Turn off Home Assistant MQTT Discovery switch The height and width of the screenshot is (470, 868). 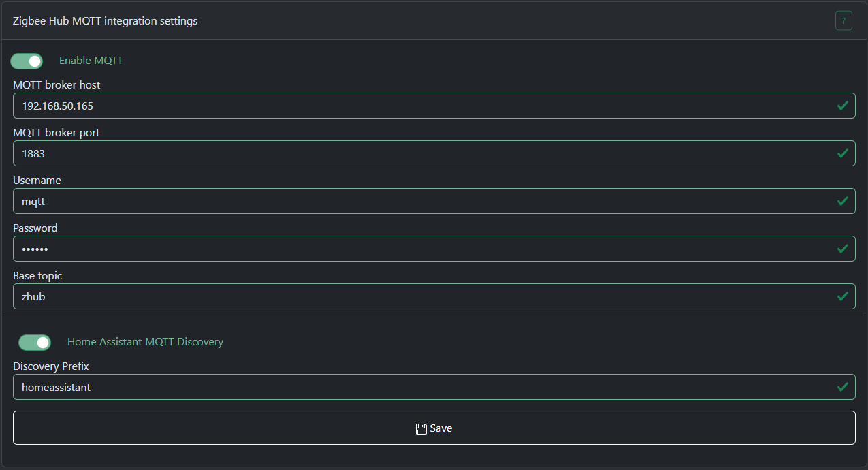pyautogui.click(x=35, y=342)
